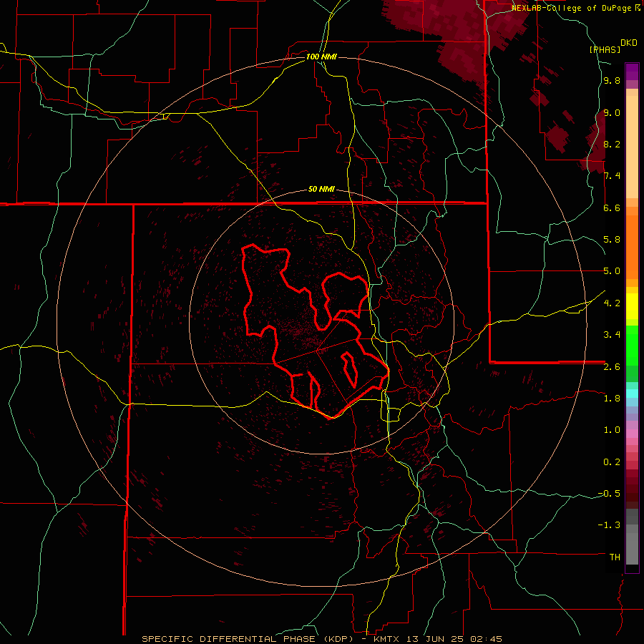The height and width of the screenshot is (644, 644).
Task: Click the 4.2 value on color scale
Action: click(612, 303)
